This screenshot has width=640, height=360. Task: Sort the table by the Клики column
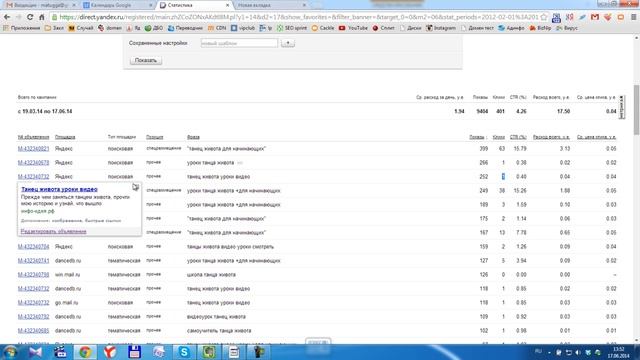point(499,137)
